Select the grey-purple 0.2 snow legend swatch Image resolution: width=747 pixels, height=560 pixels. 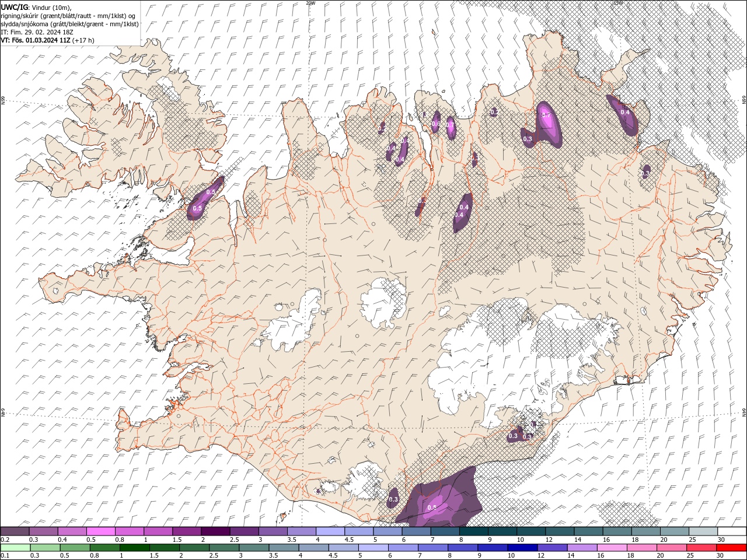15,531
